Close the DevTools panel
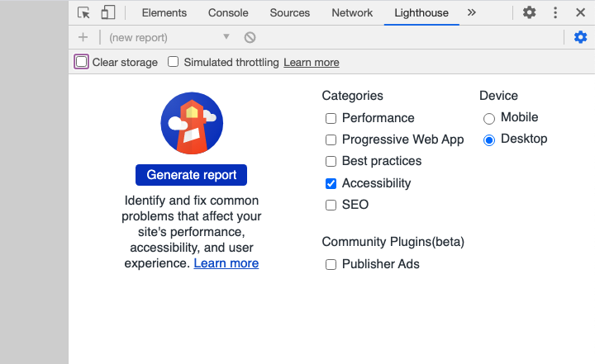 [580, 12]
